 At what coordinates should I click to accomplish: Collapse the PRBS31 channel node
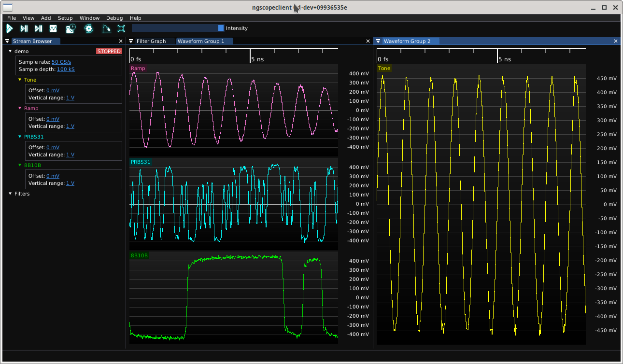tap(20, 137)
